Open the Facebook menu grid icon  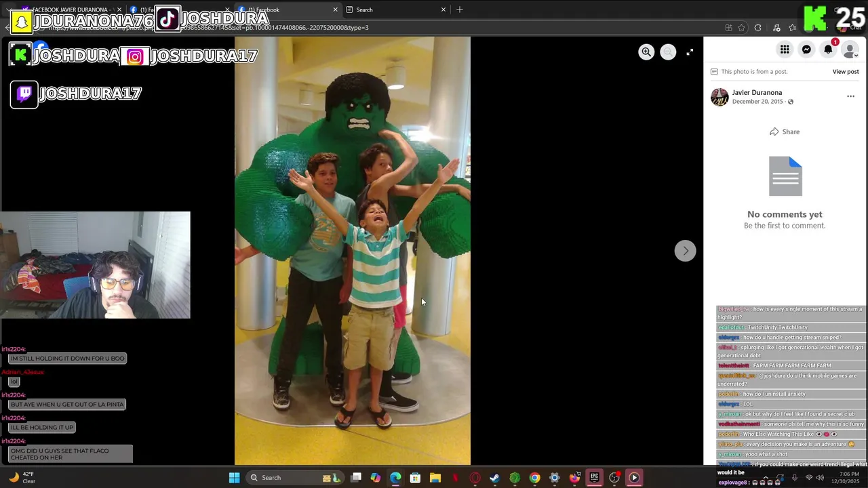pyautogui.click(x=785, y=49)
